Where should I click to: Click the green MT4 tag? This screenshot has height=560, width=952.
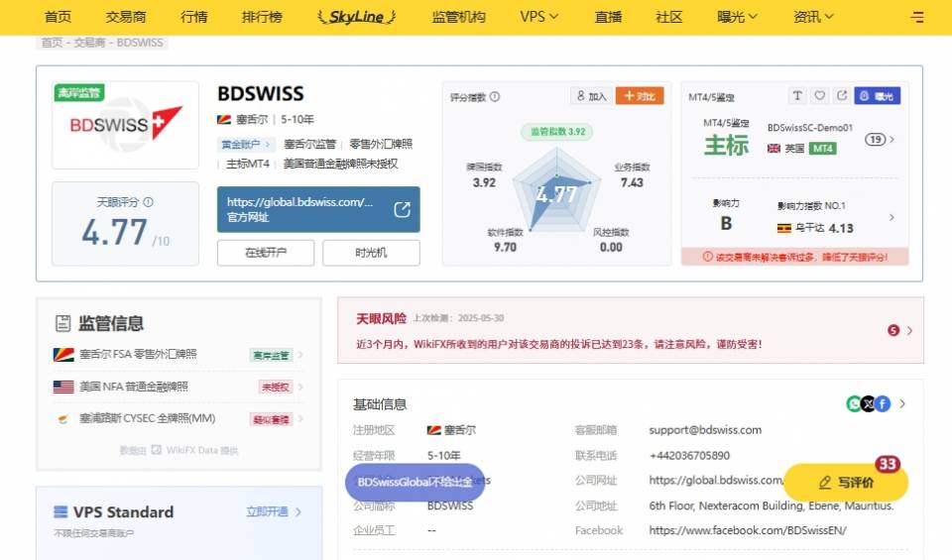pos(823,148)
